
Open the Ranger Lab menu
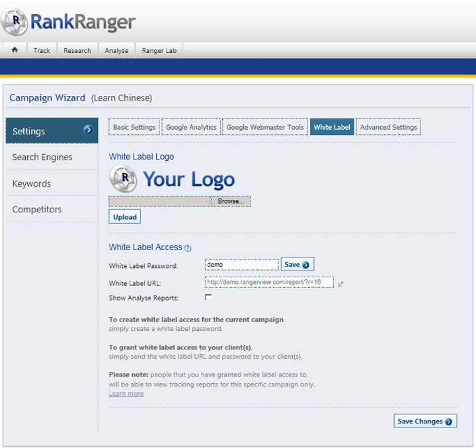[159, 50]
